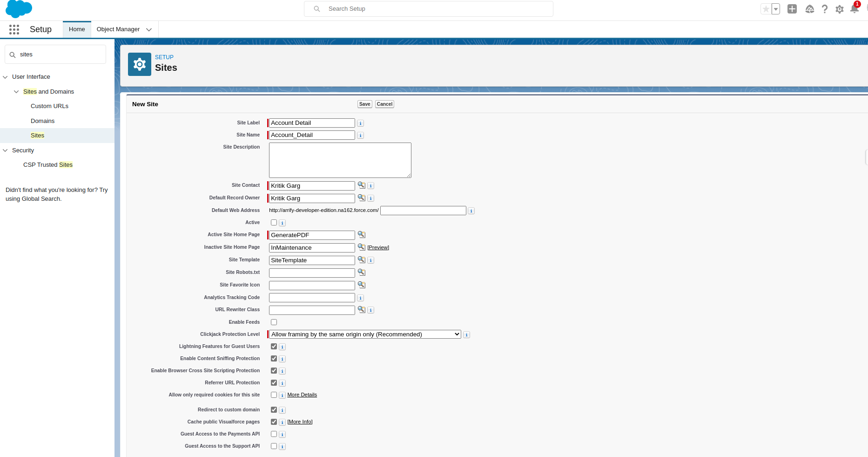
Task: Open lookup icon for Site Robots.txt
Action: pos(362,272)
